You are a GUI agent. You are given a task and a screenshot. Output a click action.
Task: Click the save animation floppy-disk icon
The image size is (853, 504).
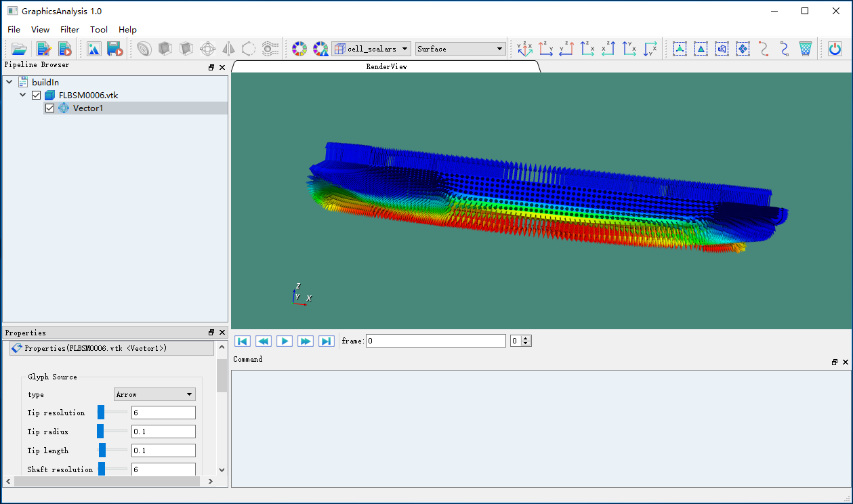tap(115, 49)
